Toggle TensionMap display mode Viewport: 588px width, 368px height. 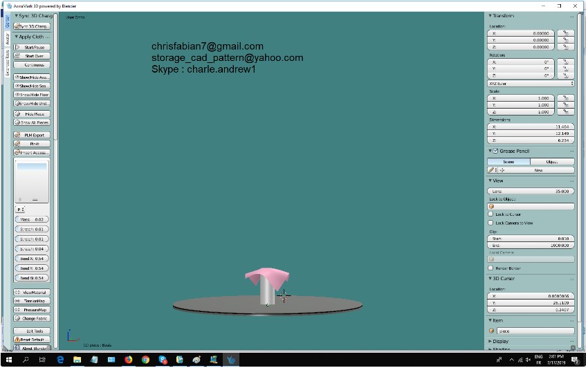pyautogui.click(x=32, y=301)
